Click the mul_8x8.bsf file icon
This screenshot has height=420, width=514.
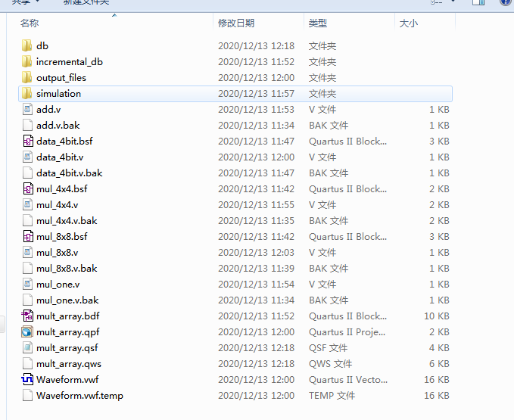(x=27, y=236)
